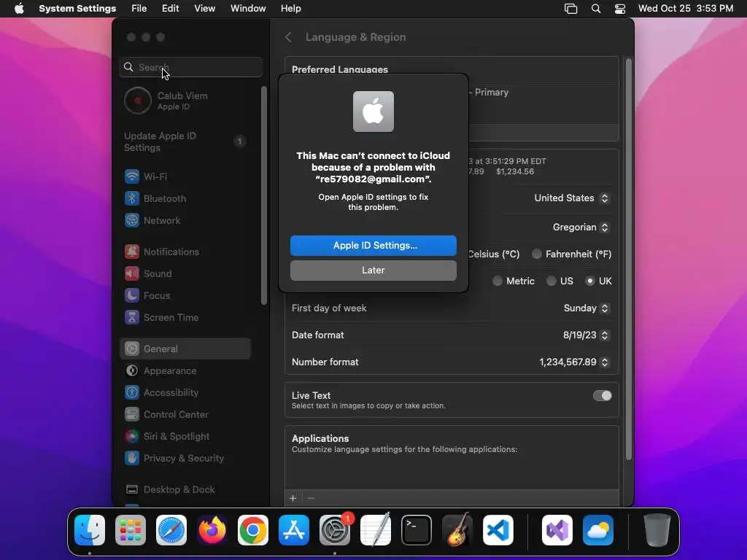Open Date format 8/19/23 dropdown

(x=586, y=335)
